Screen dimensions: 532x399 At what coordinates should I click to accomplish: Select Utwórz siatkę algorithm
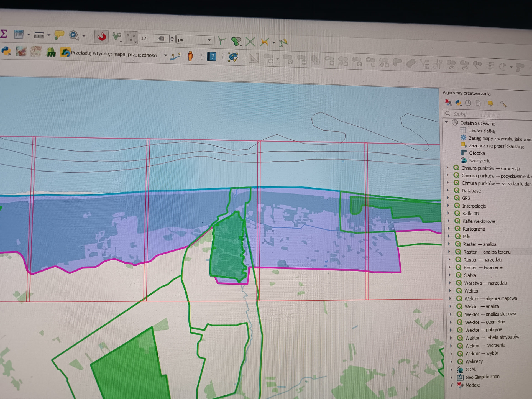pyautogui.click(x=481, y=131)
